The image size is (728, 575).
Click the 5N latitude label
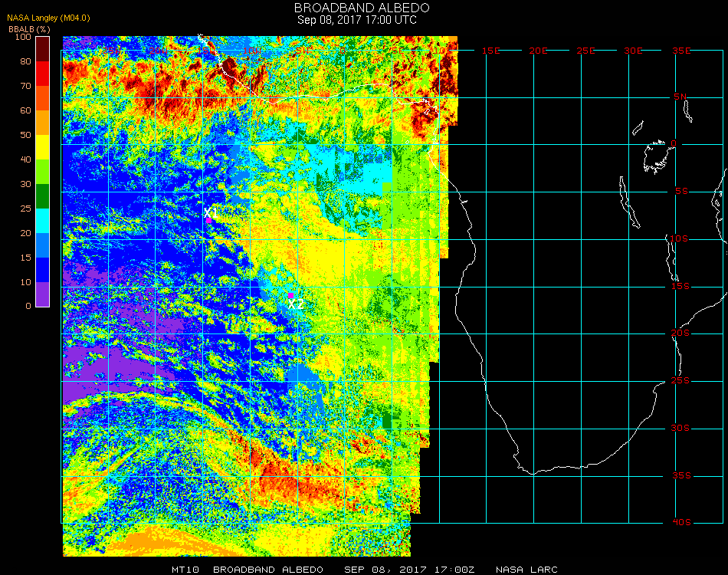point(680,97)
